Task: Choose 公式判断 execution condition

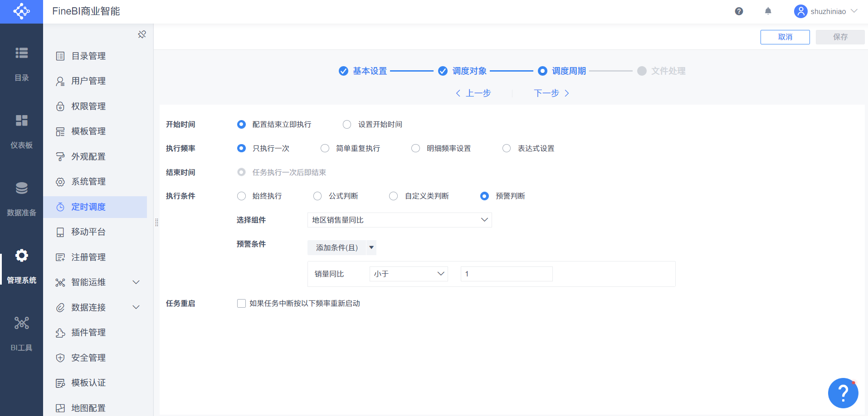Action: coord(317,196)
